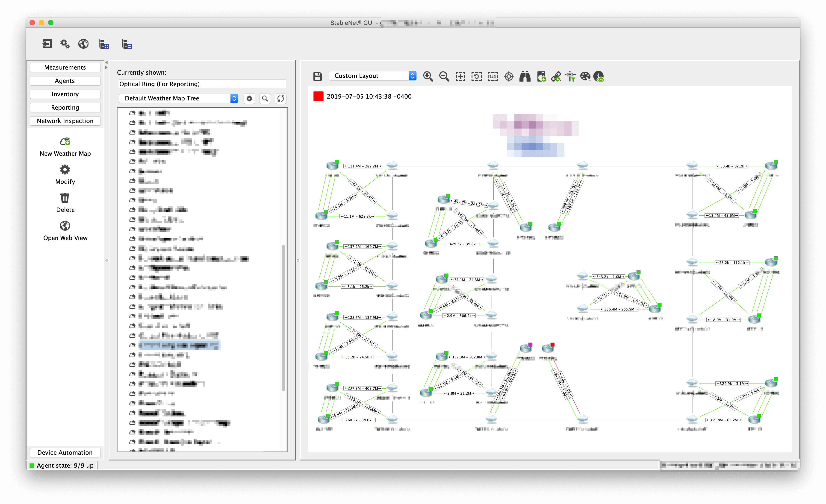Click the crosshair target icon

click(x=509, y=76)
